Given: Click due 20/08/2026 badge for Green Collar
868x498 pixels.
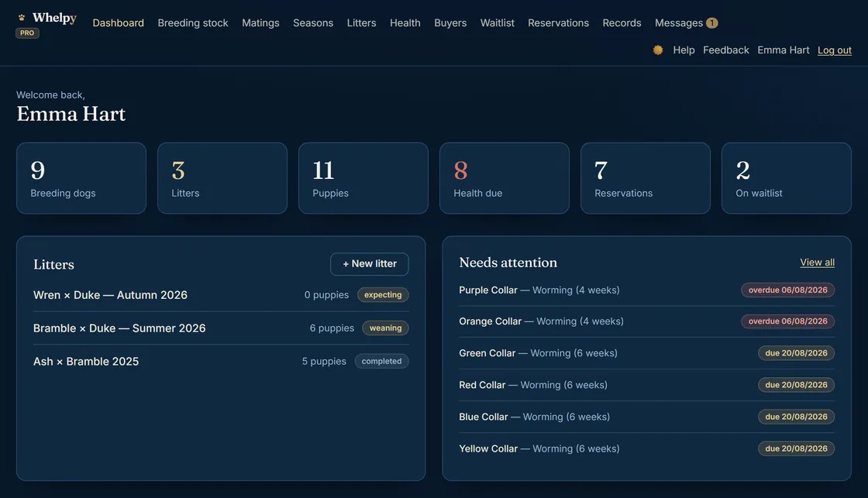Looking at the screenshot, I should pos(796,353).
